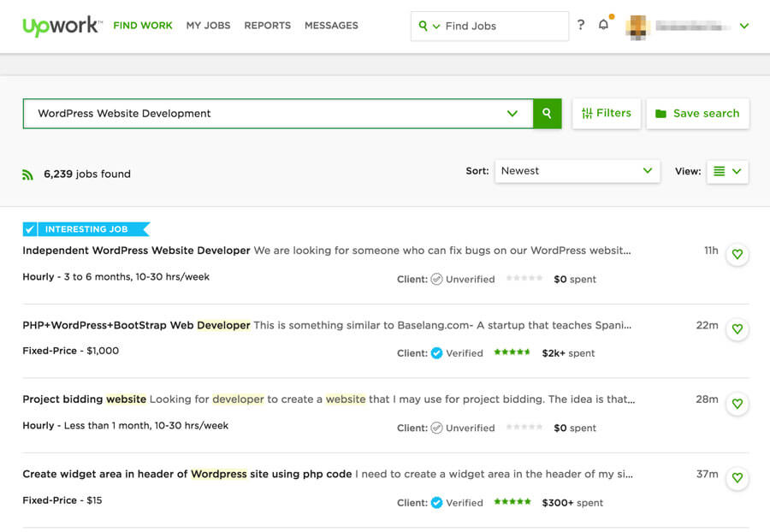Favorite the Create widget area job

tap(737, 478)
